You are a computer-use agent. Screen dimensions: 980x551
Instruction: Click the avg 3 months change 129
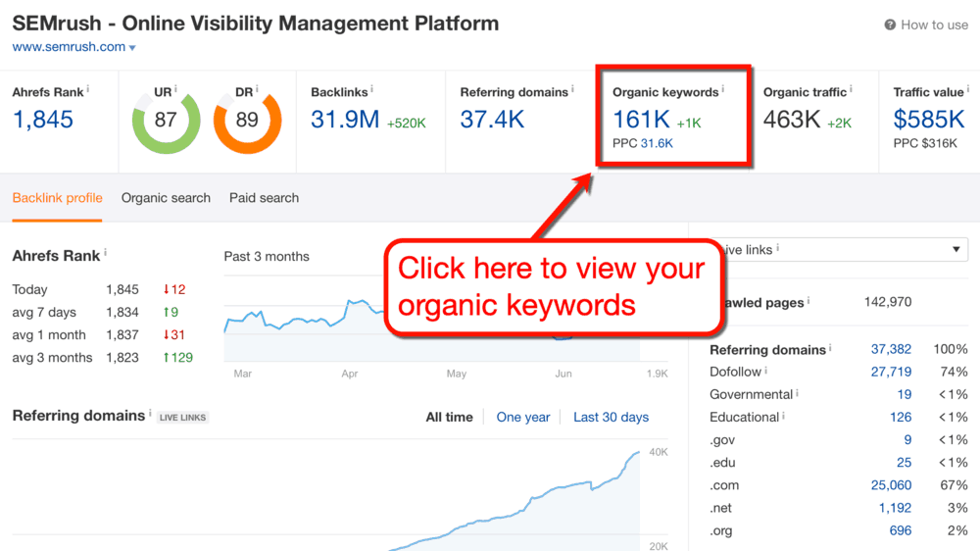[178, 358]
